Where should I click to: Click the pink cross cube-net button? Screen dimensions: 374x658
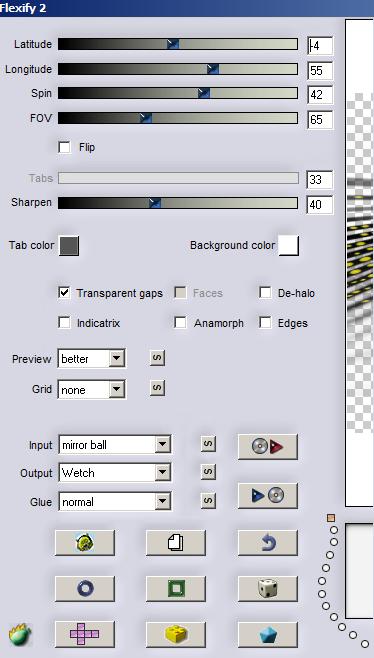[85, 634]
